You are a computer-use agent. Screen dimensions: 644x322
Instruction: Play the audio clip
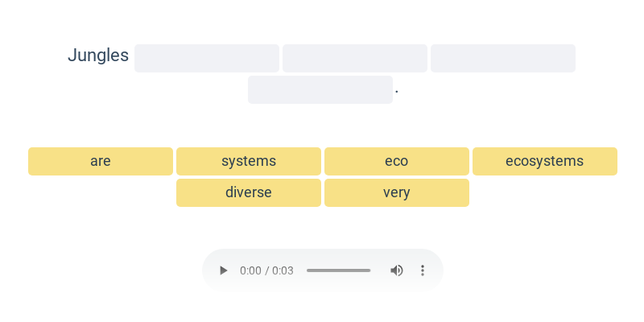point(224,270)
